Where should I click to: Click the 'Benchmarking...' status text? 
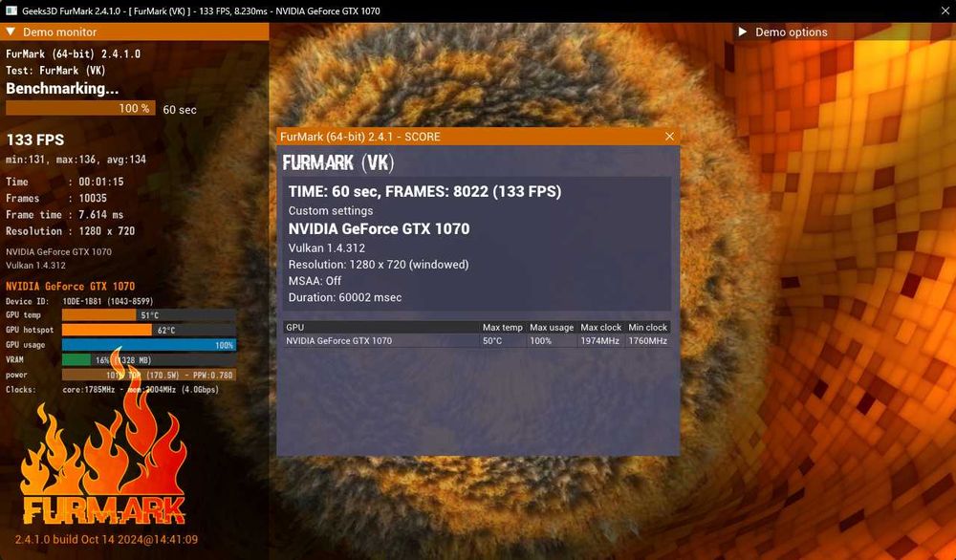click(62, 88)
